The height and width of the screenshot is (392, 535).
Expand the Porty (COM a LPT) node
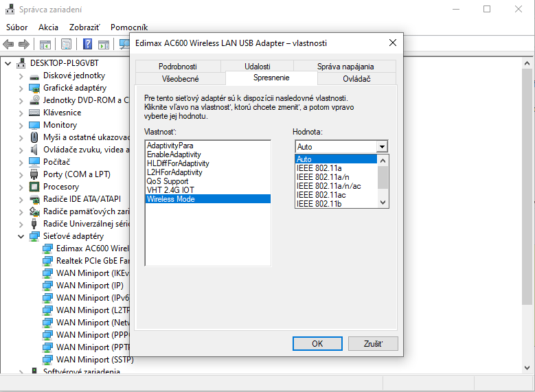(x=21, y=175)
